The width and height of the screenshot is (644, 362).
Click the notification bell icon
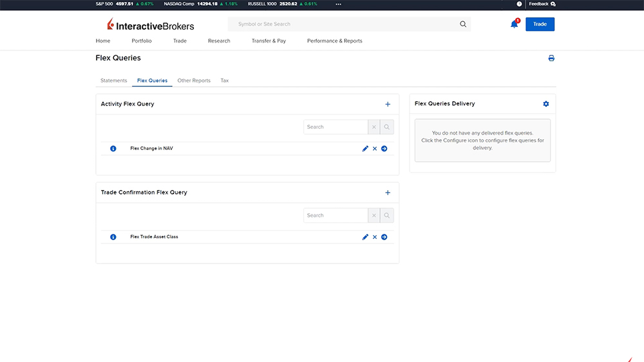514,24
